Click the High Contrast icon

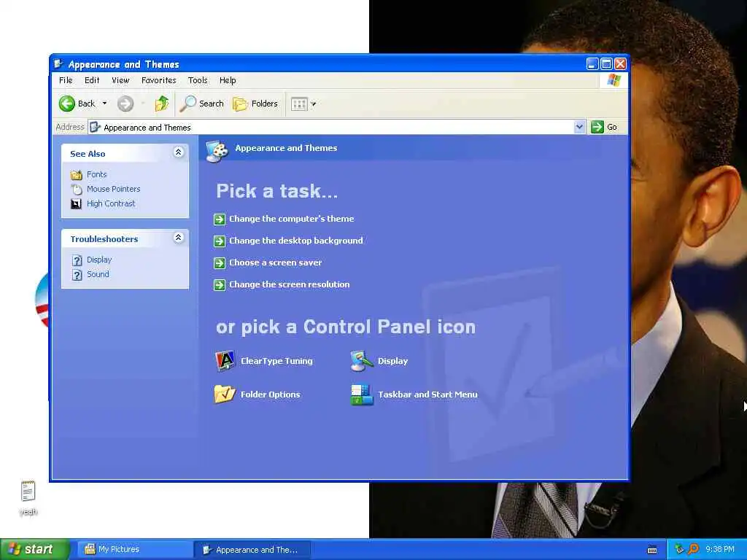point(76,204)
